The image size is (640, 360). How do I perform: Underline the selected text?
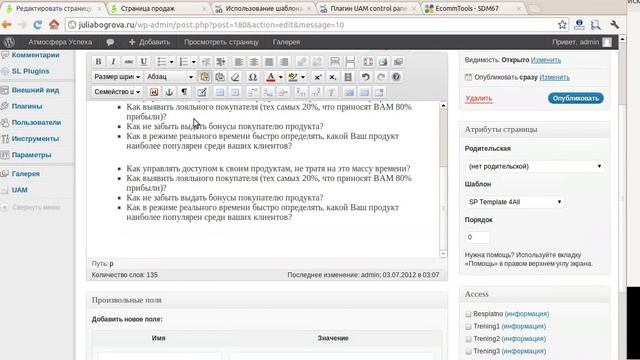point(144,62)
